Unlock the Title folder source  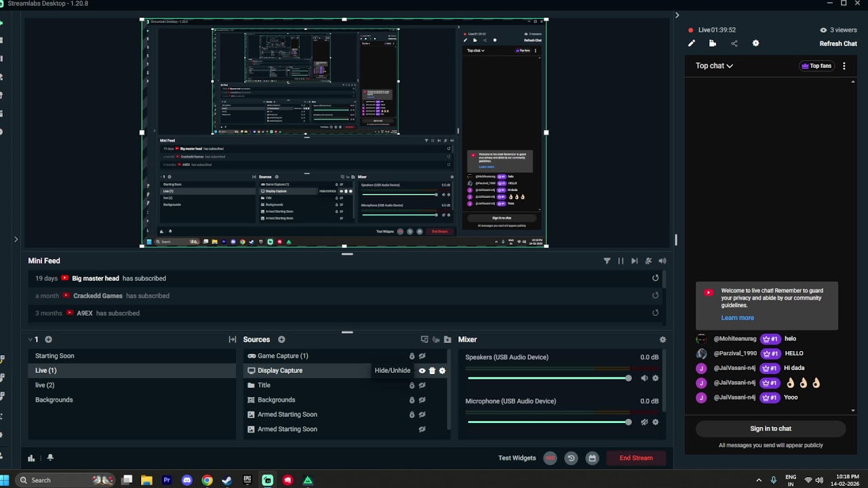pyautogui.click(x=412, y=385)
